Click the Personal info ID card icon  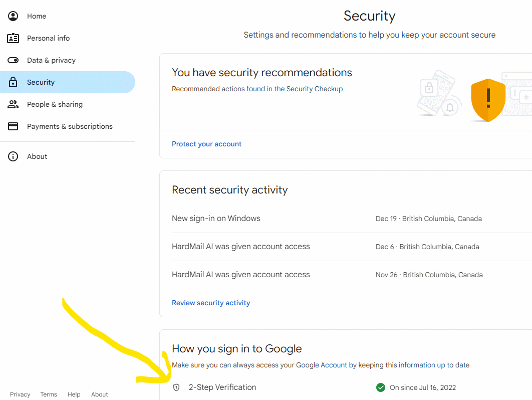(13, 38)
